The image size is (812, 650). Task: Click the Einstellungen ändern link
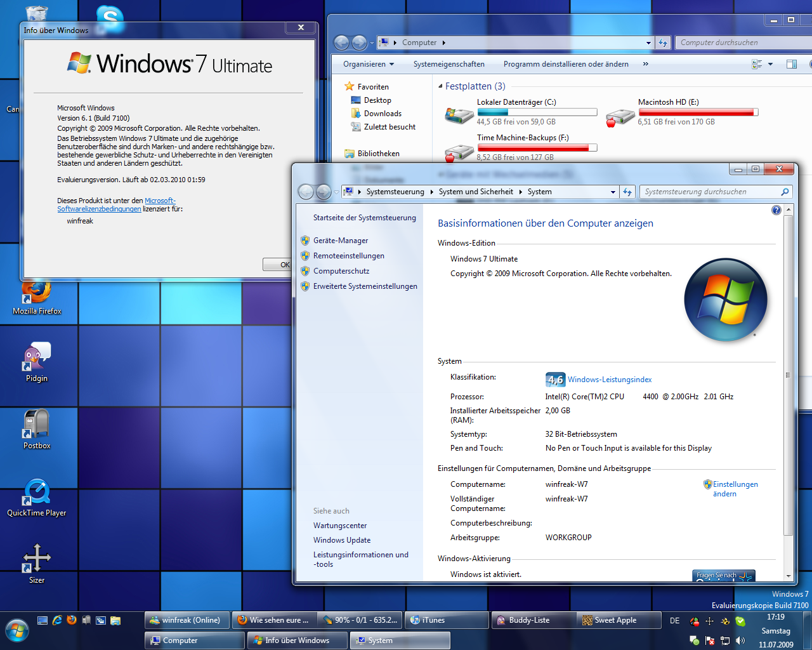735,489
